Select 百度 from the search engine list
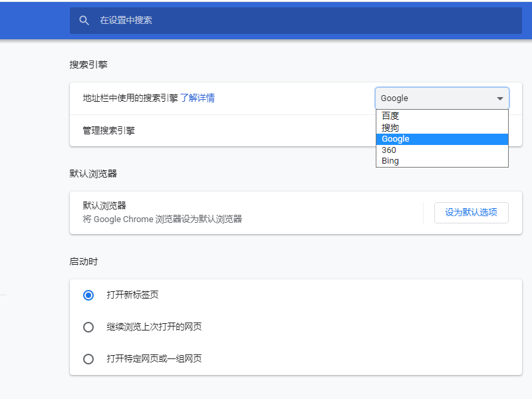Viewport: 532px width, 399px height. [390, 116]
